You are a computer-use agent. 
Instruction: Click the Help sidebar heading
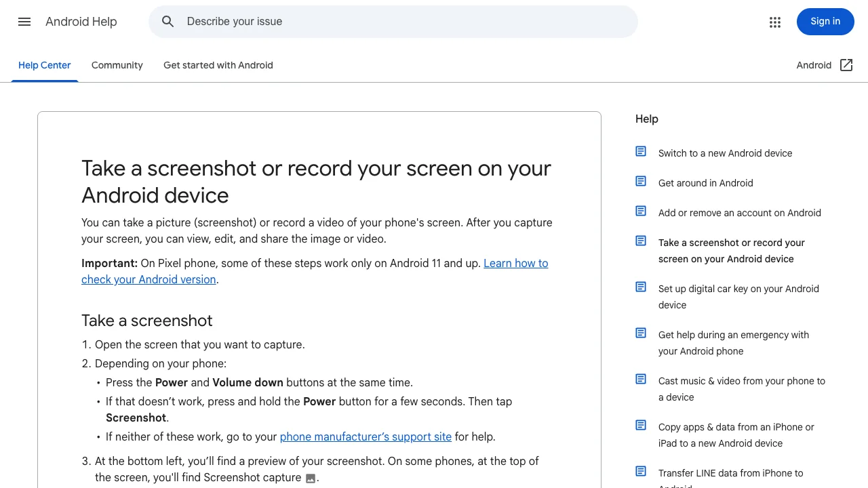click(x=647, y=119)
